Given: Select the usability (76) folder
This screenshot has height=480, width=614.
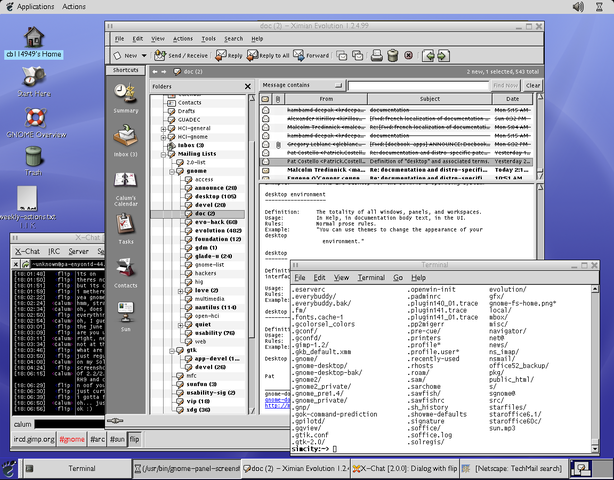Looking at the screenshot, I should coord(215,333).
